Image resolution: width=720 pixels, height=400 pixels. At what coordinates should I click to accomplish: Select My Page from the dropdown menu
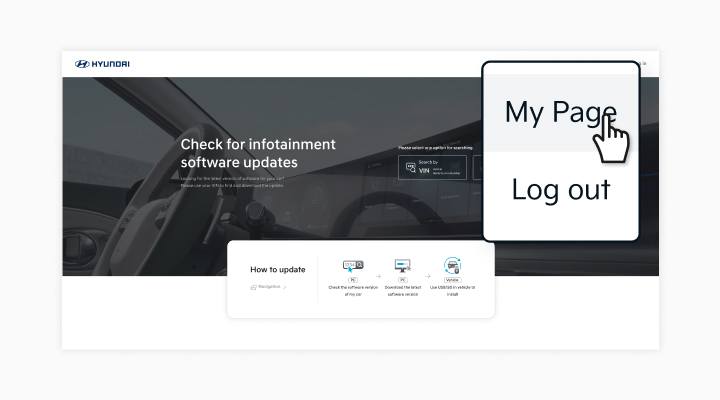tap(560, 111)
